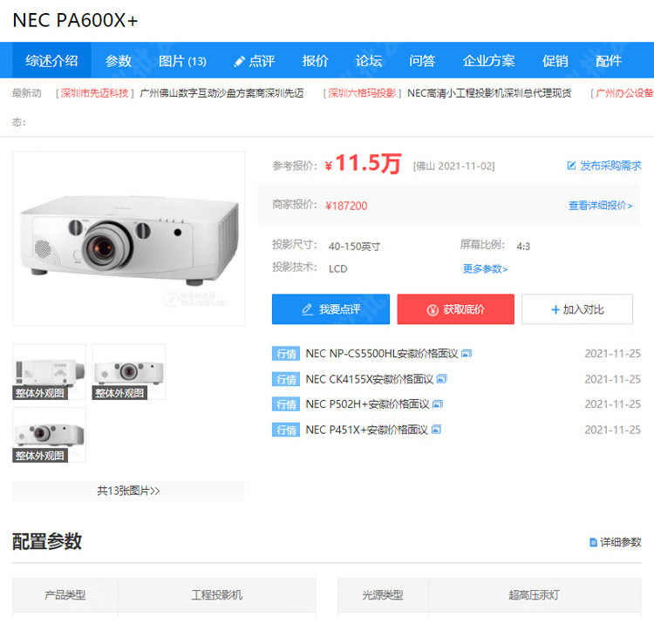Click the pencil icon beside 点评 tab
The height and width of the screenshot is (644, 654).
[x=239, y=62]
